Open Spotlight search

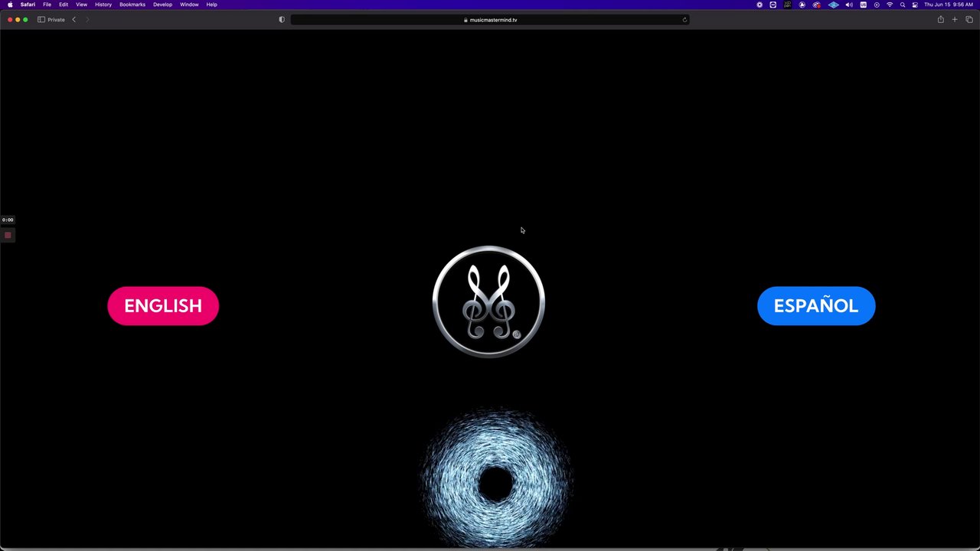[903, 5]
